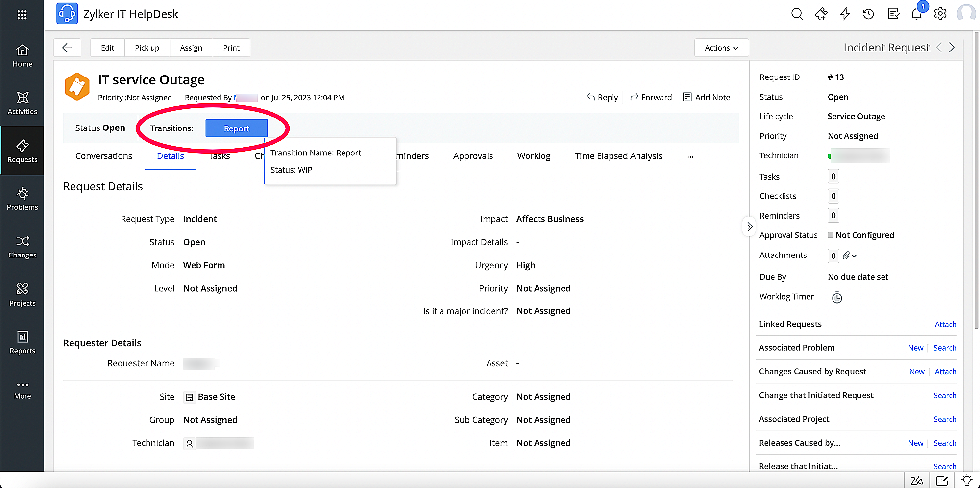Click the vertical scrollbar on right

(x=977, y=180)
